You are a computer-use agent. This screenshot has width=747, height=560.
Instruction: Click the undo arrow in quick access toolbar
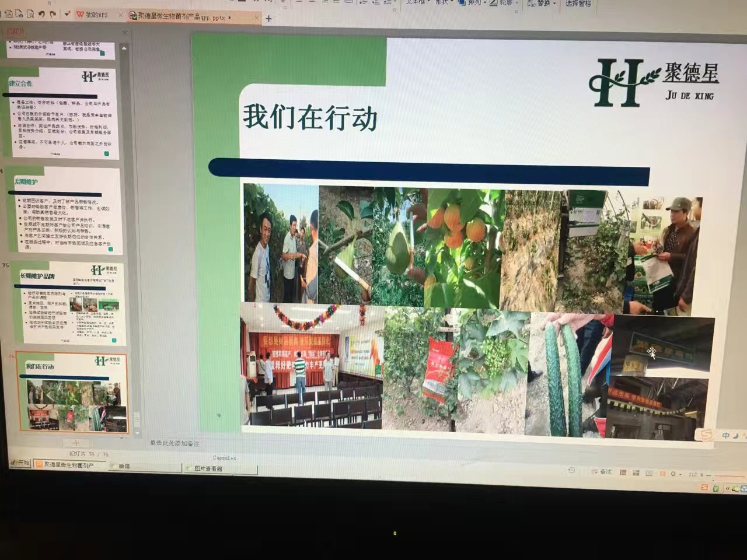coord(41,14)
